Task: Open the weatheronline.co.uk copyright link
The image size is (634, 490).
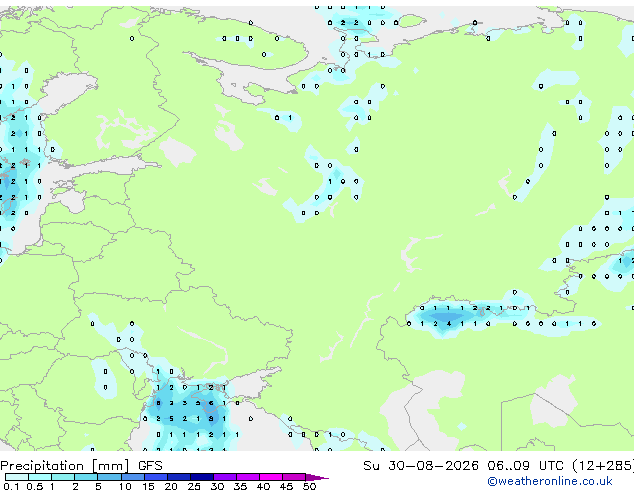Action: pos(549,481)
